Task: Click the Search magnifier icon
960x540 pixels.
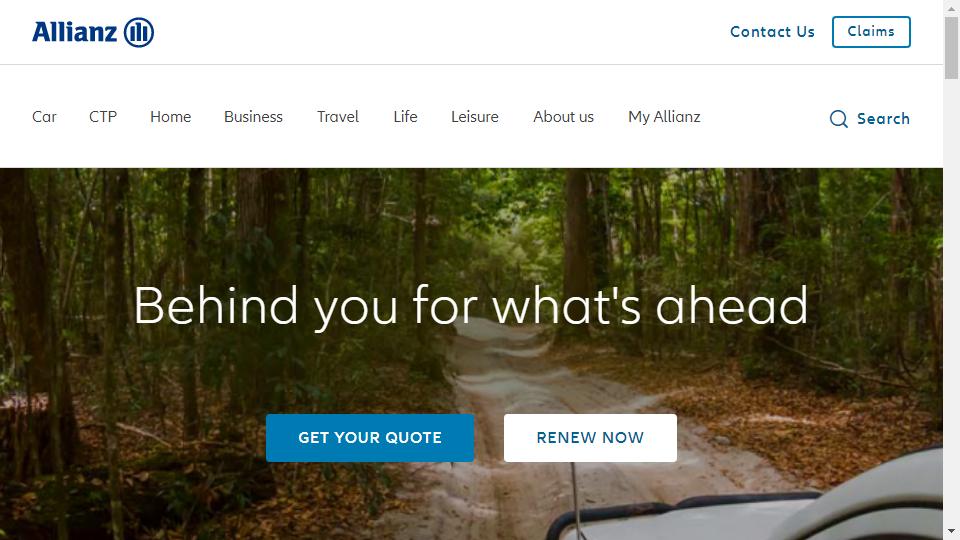Action: coord(838,119)
